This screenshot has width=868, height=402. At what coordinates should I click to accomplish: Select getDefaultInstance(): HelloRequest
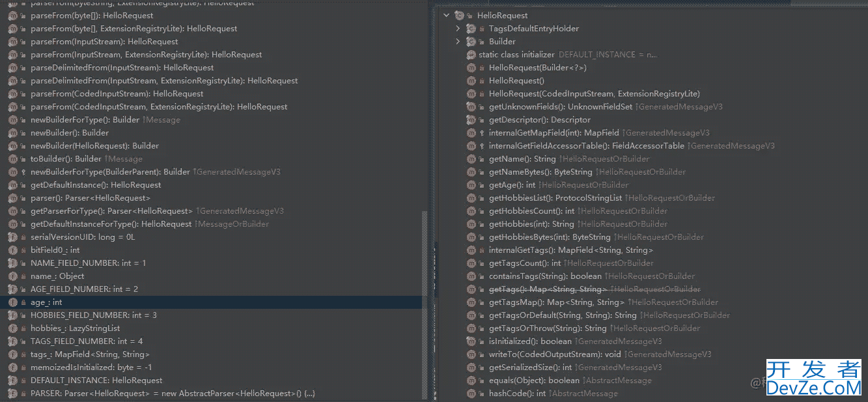(x=96, y=184)
